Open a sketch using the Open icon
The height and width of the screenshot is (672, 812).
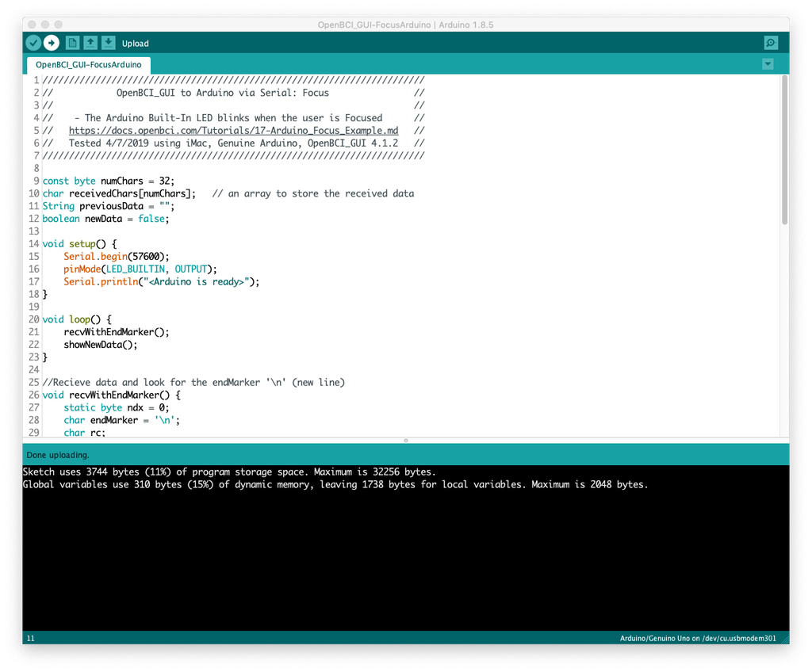[x=90, y=43]
